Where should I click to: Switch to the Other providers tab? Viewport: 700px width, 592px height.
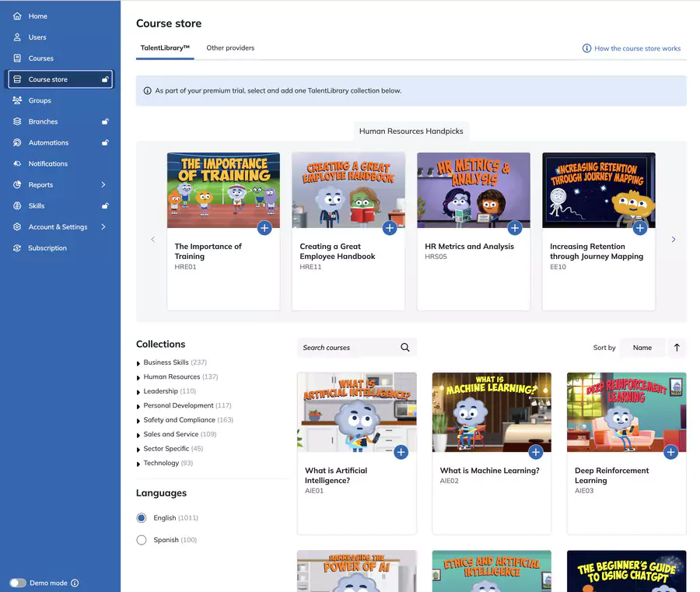(229, 47)
